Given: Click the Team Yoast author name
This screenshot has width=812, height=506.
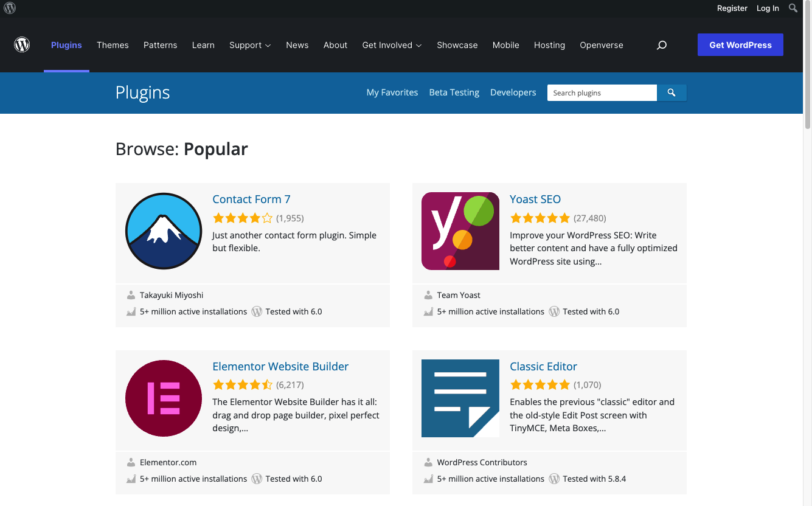Looking at the screenshot, I should (x=459, y=295).
